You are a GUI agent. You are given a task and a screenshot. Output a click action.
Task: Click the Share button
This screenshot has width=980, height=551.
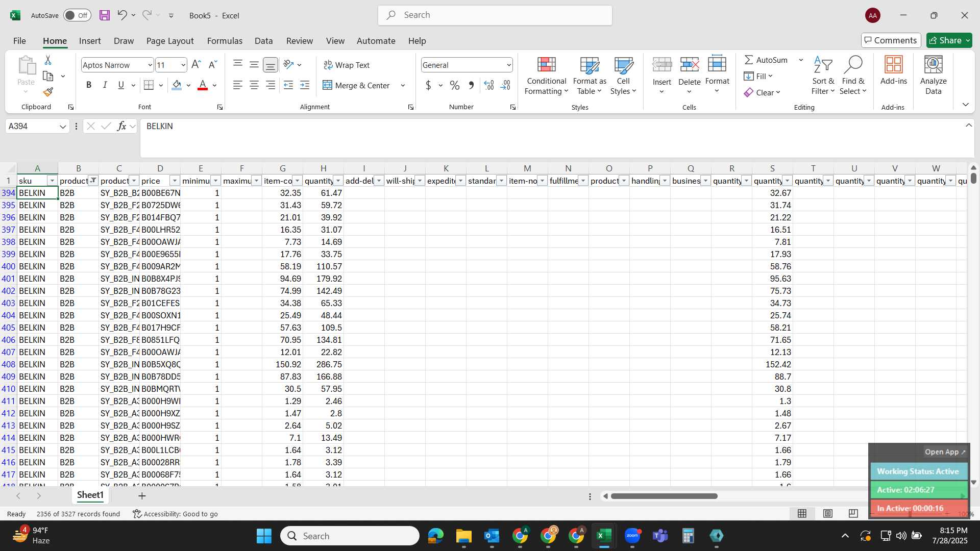click(x=949, y=40)
